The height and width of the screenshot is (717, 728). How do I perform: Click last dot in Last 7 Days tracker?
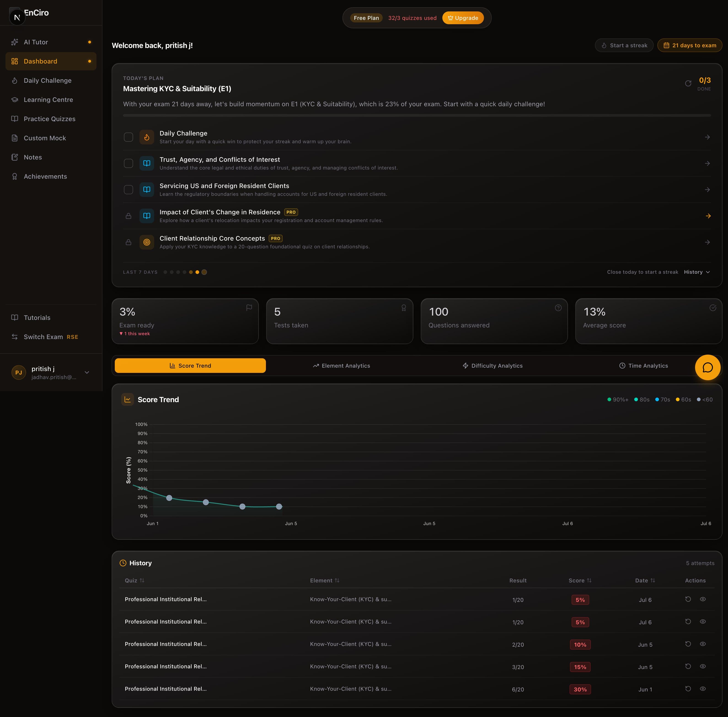pyautogui.click(x=204, y=272)
